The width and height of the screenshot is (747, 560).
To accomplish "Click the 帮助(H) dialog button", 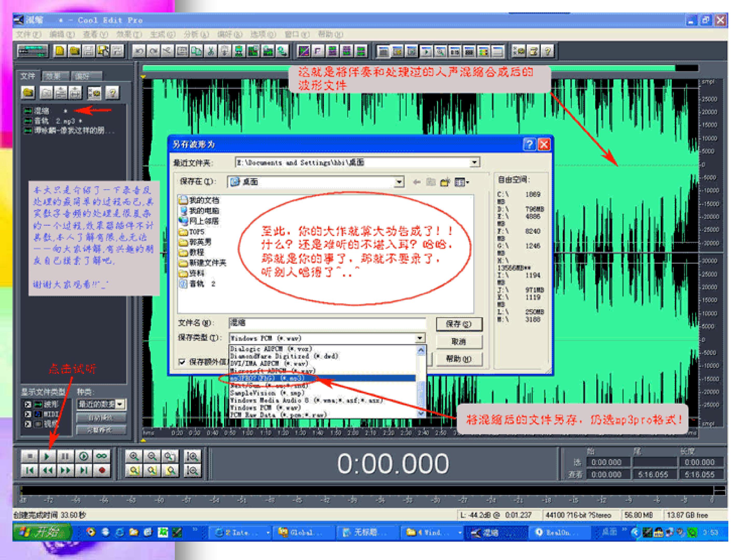I will pyautogui.click(x=459, y=359).
